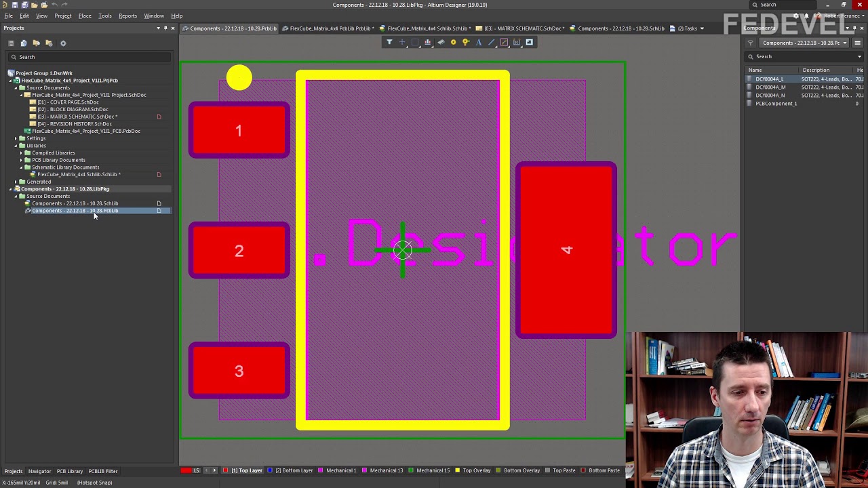Open [04] - REVISION HISTORY.SchDoc

[x=75, y=124]
